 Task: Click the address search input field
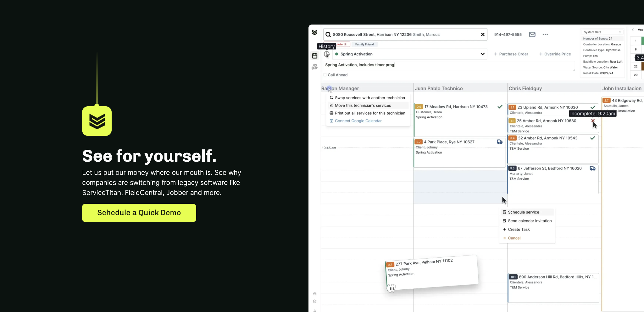click(405, 35)
